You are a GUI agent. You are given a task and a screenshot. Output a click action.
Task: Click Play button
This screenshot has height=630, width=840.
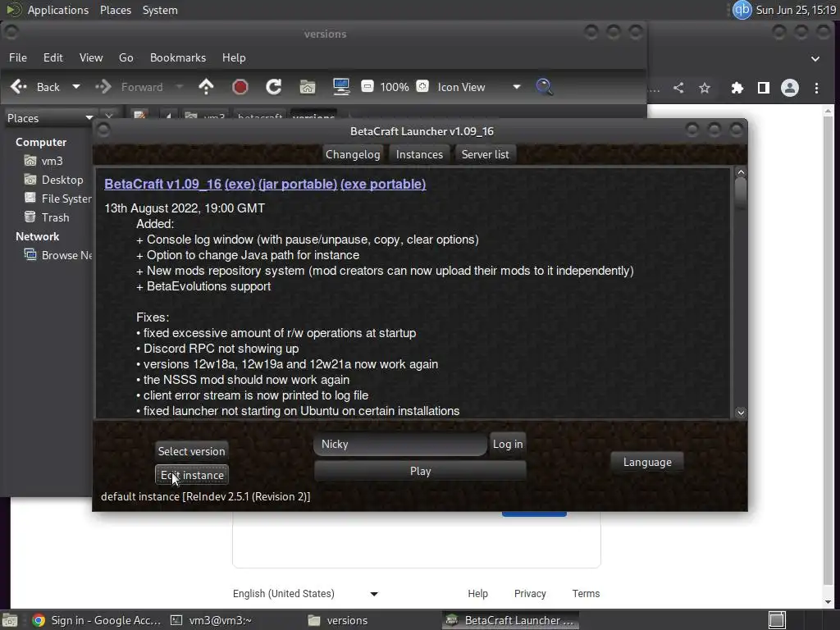click(x=421, y=472)
